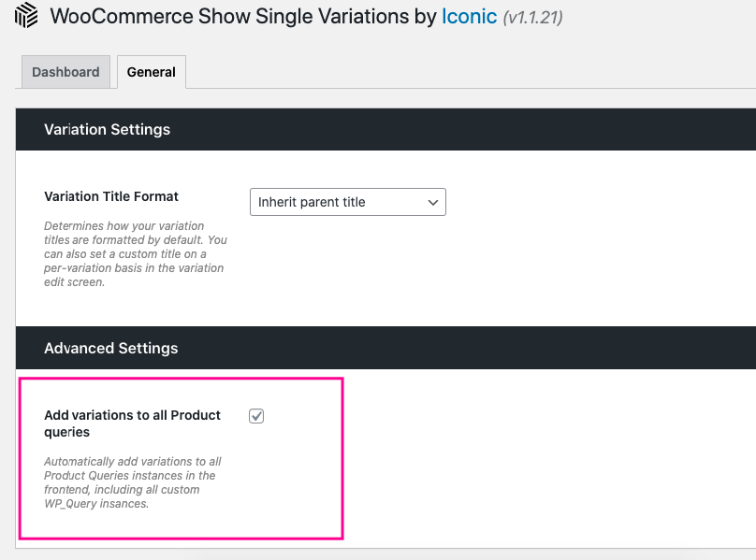756x560 pixels.
Task: Open the Variation Title Format dropdown
Action: [x=347, y=202]
